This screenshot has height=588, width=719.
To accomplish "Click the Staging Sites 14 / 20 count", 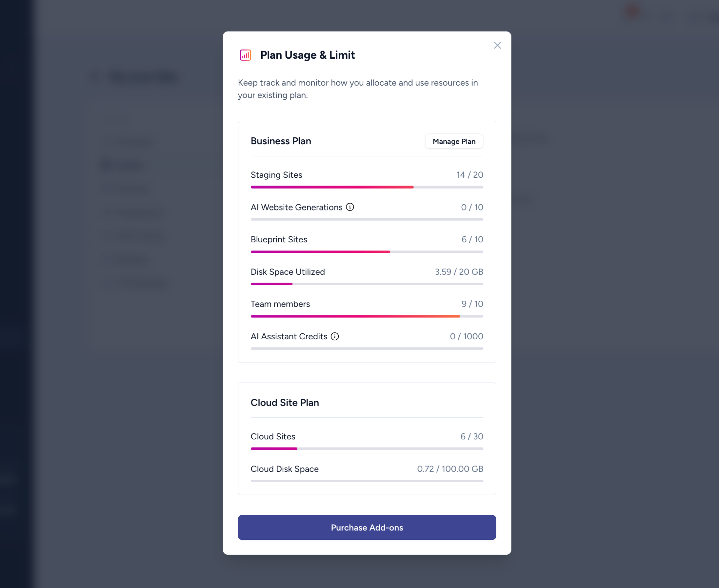I will (469, 175).
